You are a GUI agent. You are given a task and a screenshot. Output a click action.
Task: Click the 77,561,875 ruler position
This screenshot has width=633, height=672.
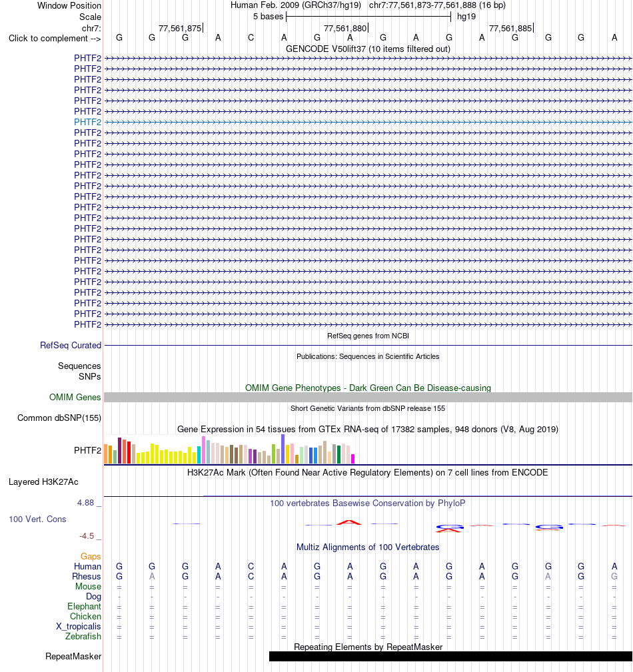coord(180,28)
